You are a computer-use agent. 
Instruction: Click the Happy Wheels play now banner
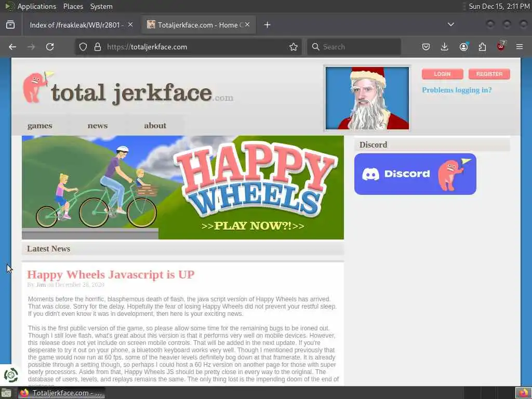click(183, 187)
